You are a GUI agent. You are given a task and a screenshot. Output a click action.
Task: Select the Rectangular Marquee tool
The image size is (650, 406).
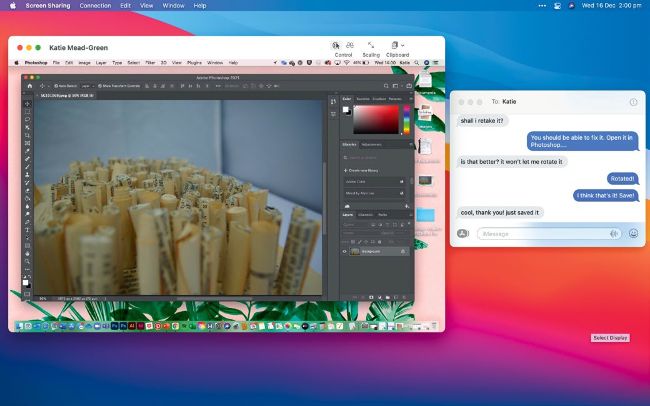tap(28, 111)
